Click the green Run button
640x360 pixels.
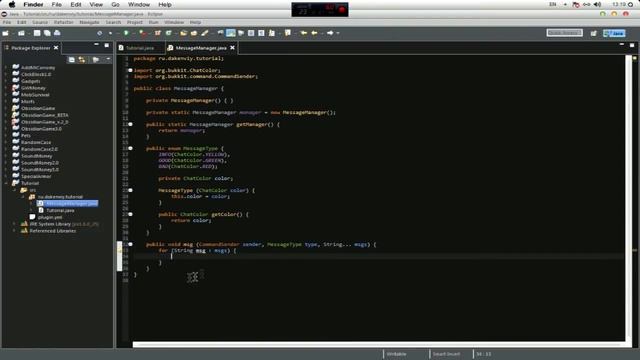pos(127,33)
